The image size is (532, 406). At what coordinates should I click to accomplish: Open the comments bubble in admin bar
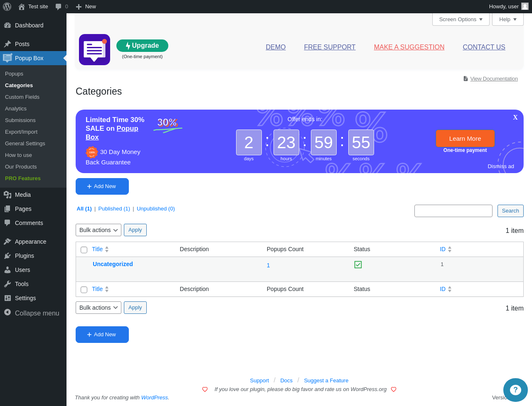click(x=59, y=7)
